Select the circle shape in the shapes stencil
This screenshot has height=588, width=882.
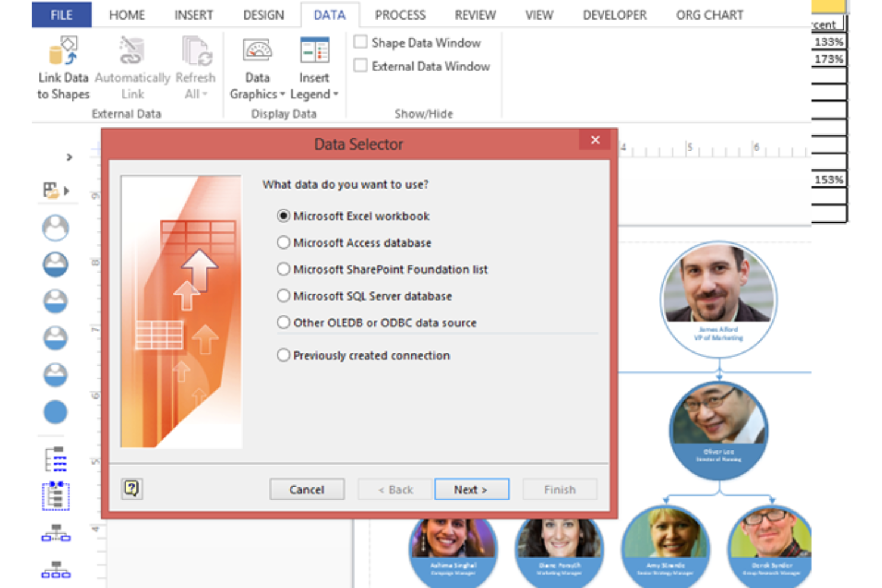pyautogui.click(x=55, y=412)
